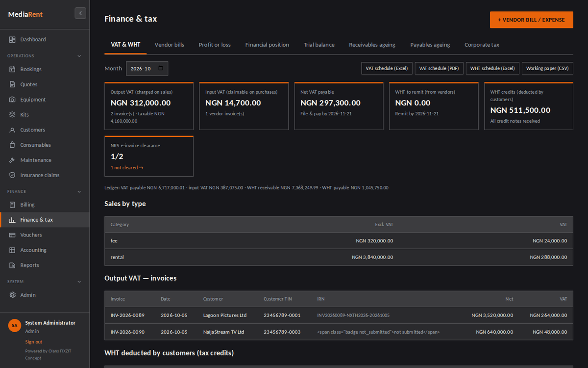Click the Admin gear icon
588x368 pixels.
12,295
